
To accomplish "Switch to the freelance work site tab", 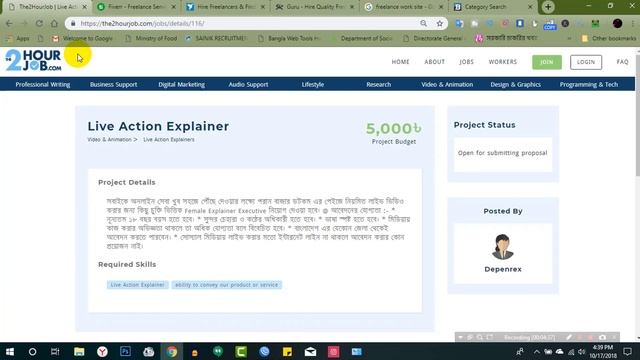I will pos(403,7).
